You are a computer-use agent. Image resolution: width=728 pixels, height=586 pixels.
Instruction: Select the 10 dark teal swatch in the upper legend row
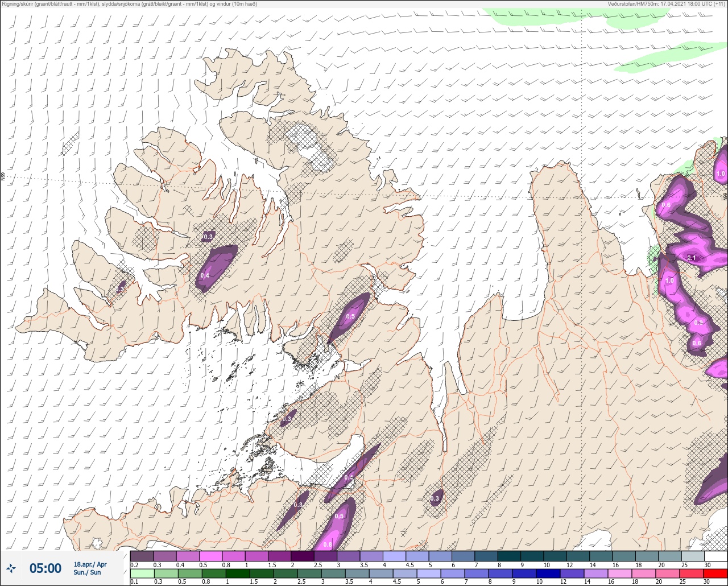555,556
